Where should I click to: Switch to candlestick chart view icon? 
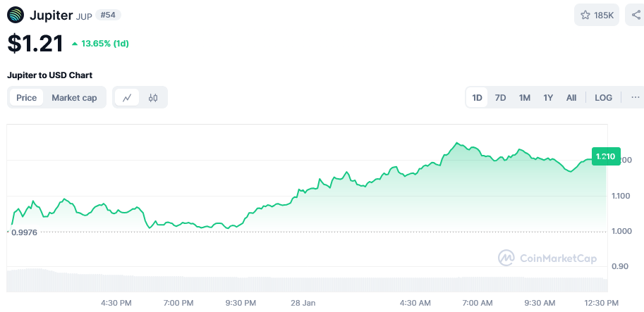coord(153,98)
